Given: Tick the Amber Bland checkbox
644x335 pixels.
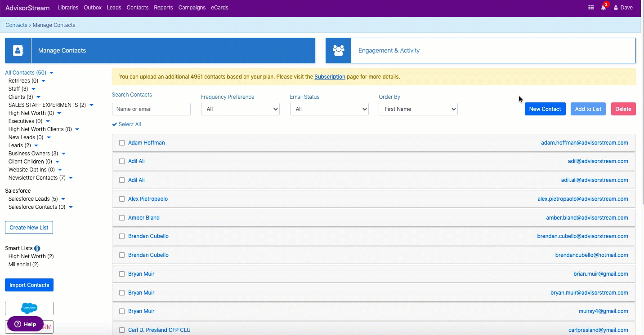Looking at the screenshot, I should [122, 218].
